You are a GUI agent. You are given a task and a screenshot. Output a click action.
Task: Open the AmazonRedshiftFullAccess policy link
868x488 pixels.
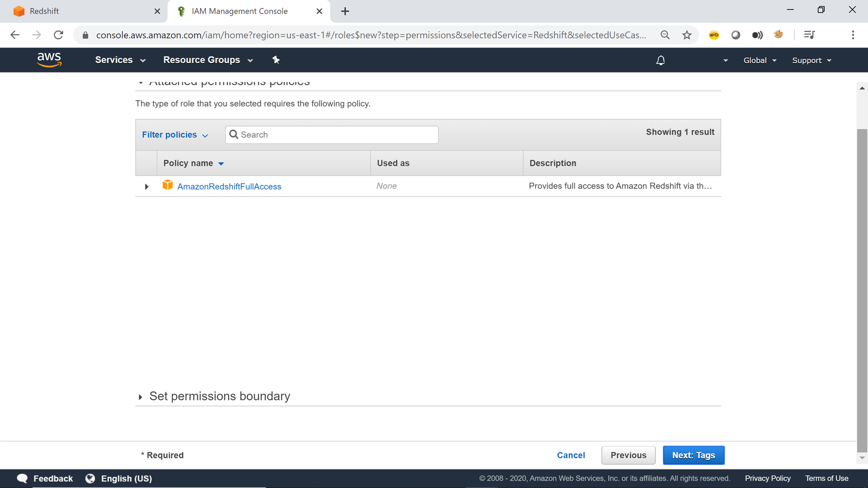(x=229, y=187)
